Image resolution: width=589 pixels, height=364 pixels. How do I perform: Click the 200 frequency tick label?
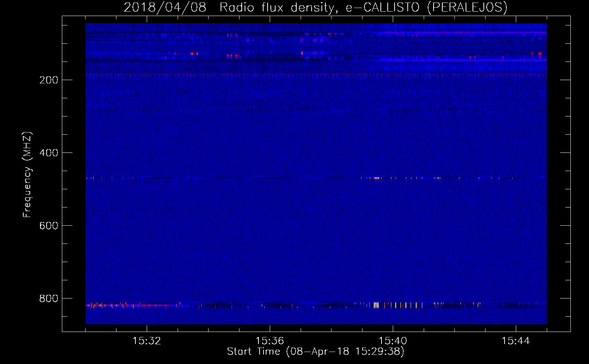click(x=49, y=80)
